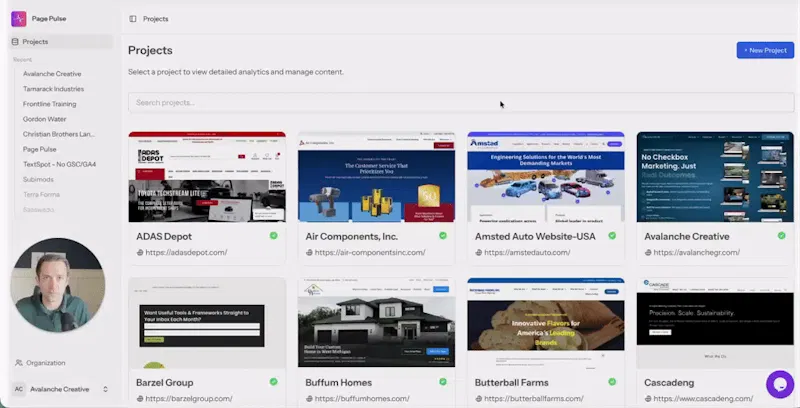Click the Barzel Group project title
The height and width of the screenshot is (408, 800).
[x=165, y=382]
